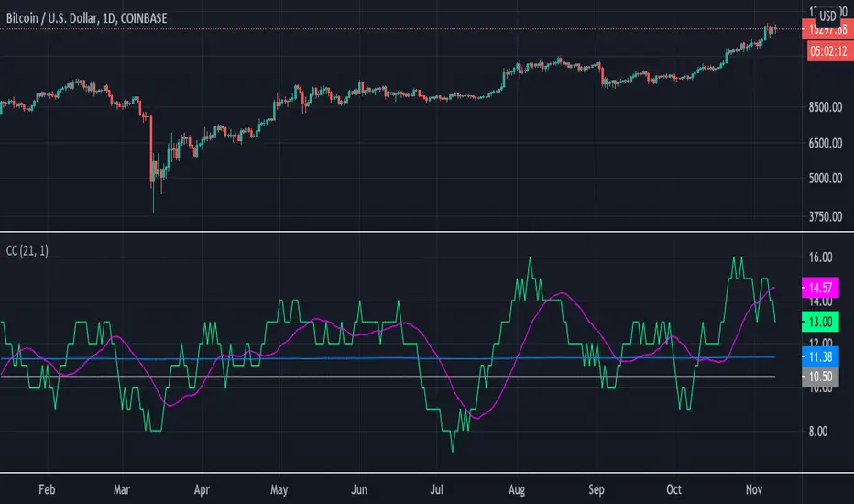Click the Nov label on time axis
Image resolution: width=854 pixels, height=504 pixels.
click(754, 489)
